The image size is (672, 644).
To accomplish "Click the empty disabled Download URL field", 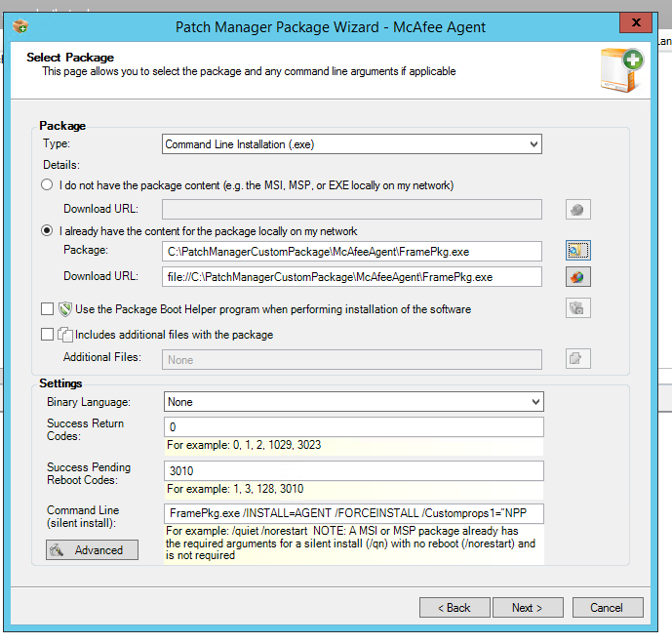I will pos(352,209).
